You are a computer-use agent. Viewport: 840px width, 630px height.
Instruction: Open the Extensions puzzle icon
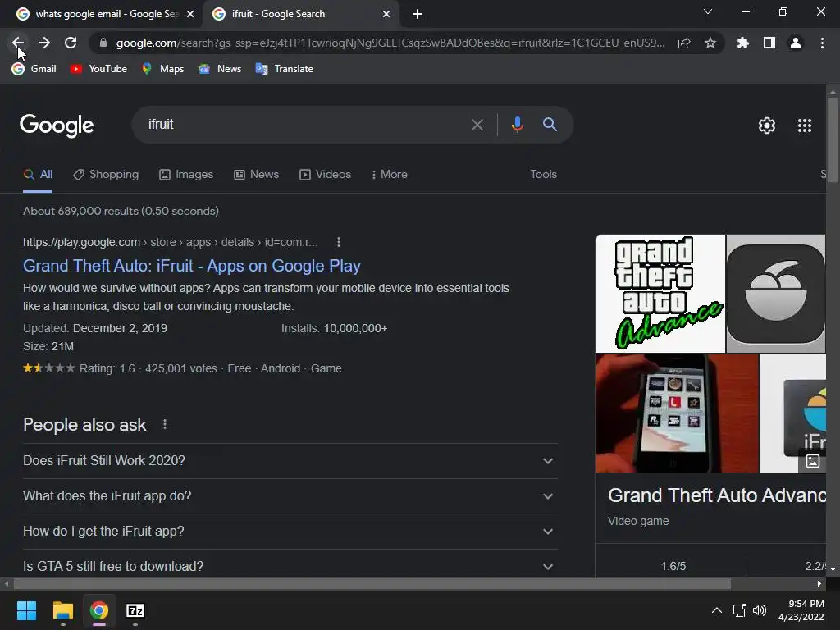pyautogui.click(x=742, y=43)
